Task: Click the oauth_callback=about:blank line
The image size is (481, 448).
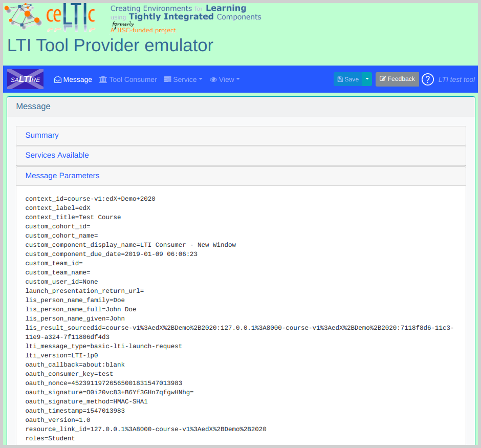Action: coord(75,365)
